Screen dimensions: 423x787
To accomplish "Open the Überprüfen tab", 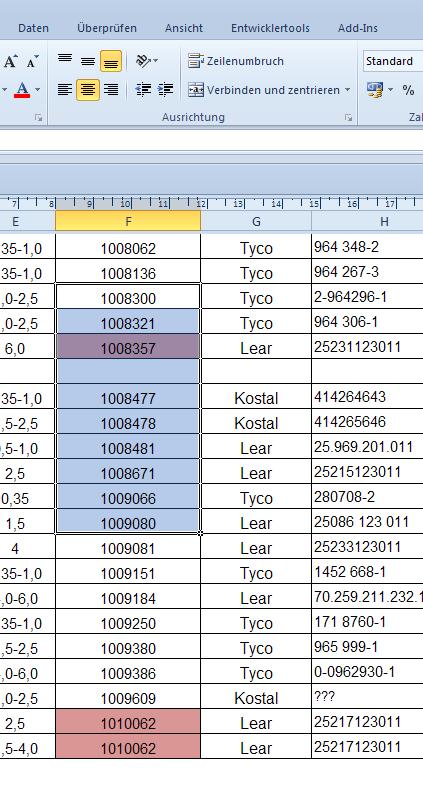I will coord(107,28).
